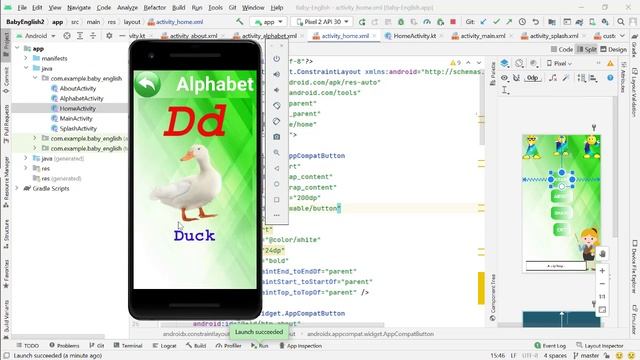Image resolution: width=640 pixels, height=360 pixels.
Task: Click the 4 spaces indent status entry
Action: pos(554,356)
